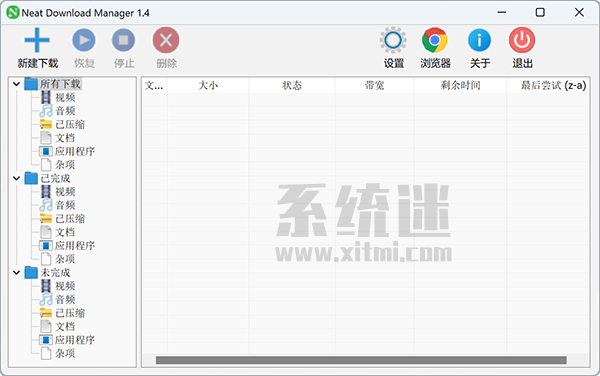Select 已压缩 label under 未完成
This screenshot has width=600, height=376.
pyautogui.click(x=70, y=313)
